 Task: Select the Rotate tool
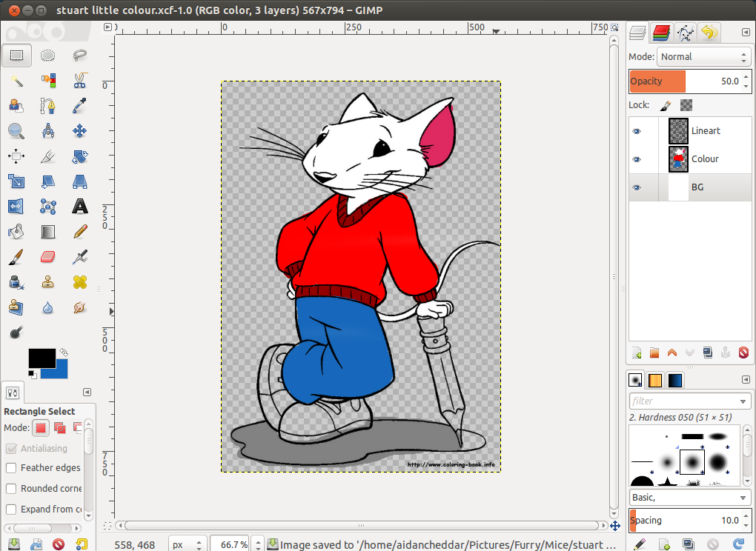pos(79,156)
